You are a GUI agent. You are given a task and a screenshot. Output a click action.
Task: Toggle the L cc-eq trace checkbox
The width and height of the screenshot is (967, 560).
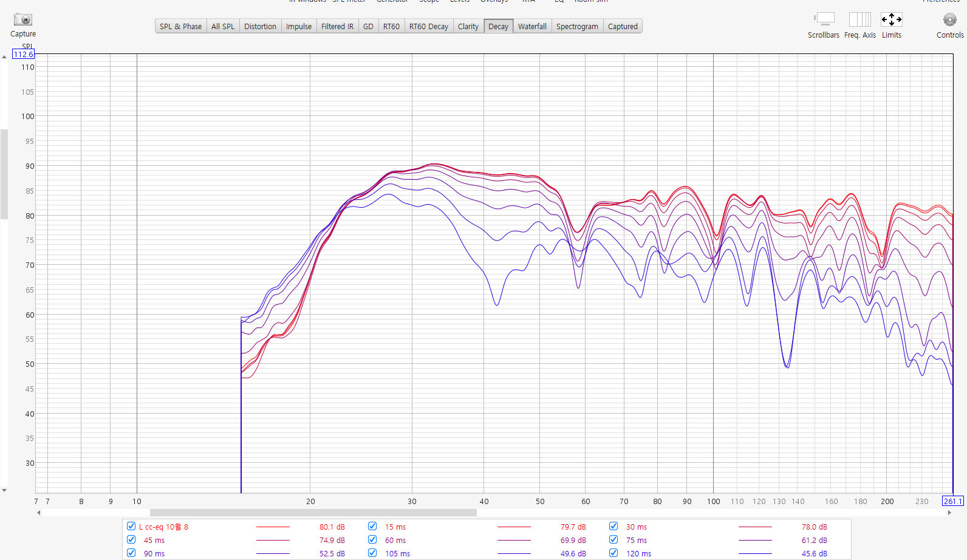pyautogui.click(x=131, y=526)
